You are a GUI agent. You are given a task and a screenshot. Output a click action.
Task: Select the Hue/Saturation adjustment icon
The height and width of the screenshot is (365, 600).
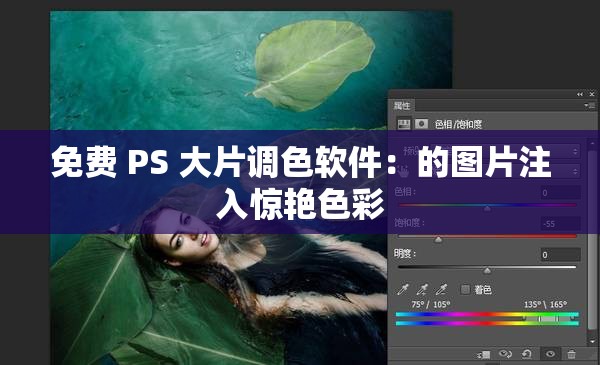tap(404, 124)
